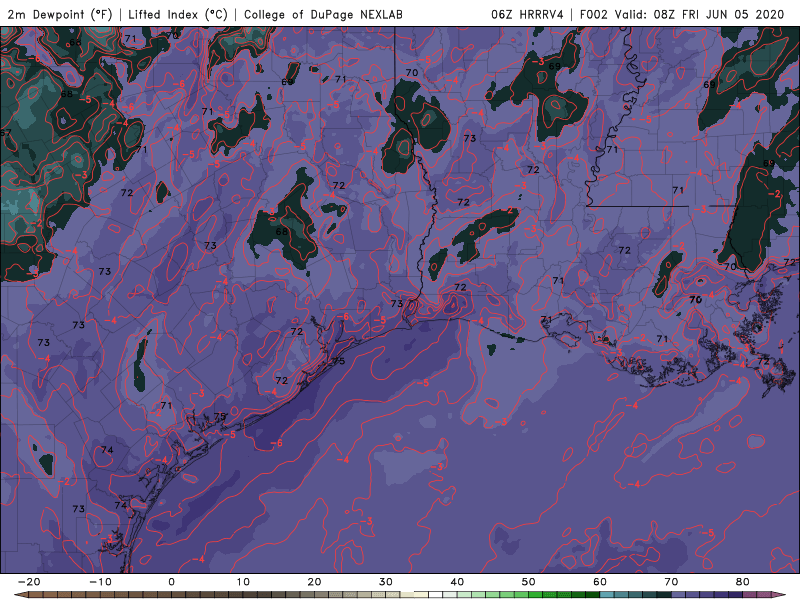The width and height of the screenshot is (800, 600).
Task: Click the '0' colorbar scale label
Action: point(171,582)
